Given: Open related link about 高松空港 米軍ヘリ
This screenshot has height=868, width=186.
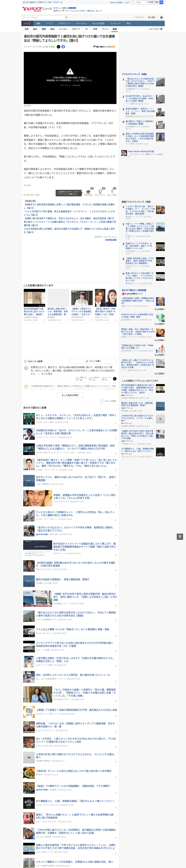Looking at the screenshot, I should coord(69,206).
